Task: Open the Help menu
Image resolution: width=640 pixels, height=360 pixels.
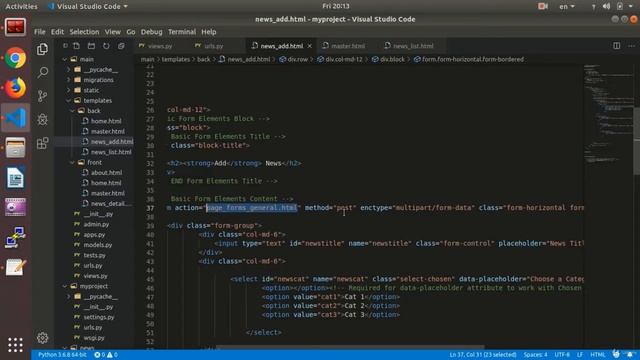Action: (x=209, y=32)
